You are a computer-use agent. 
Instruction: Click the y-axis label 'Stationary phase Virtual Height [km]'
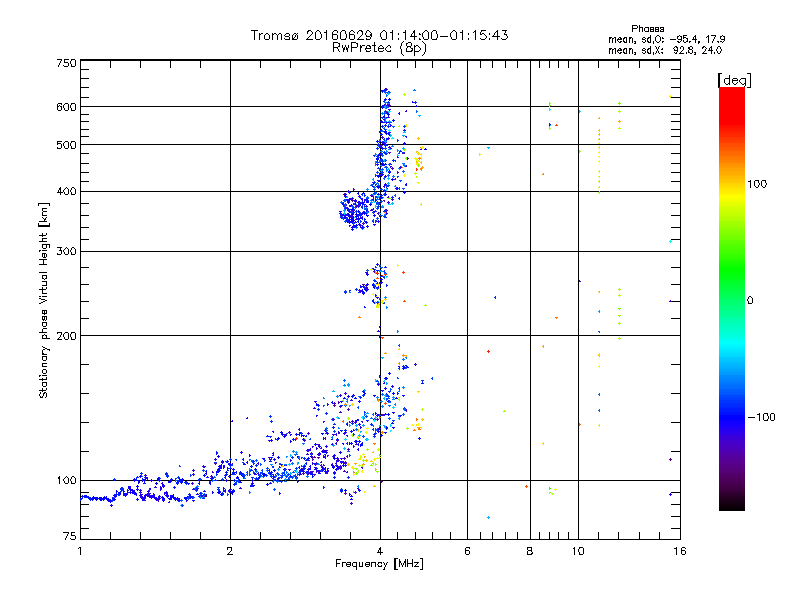click(x=43, y=301)
